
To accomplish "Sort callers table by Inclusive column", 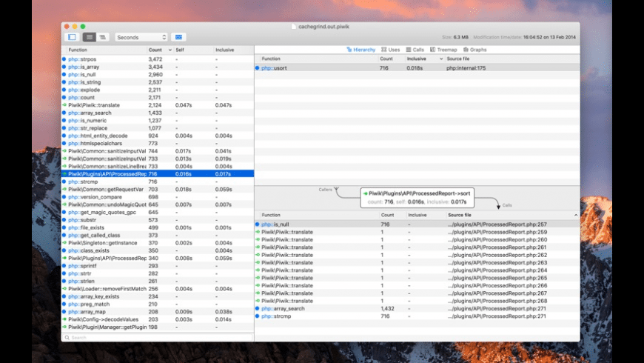I will (x=424, y=59).
